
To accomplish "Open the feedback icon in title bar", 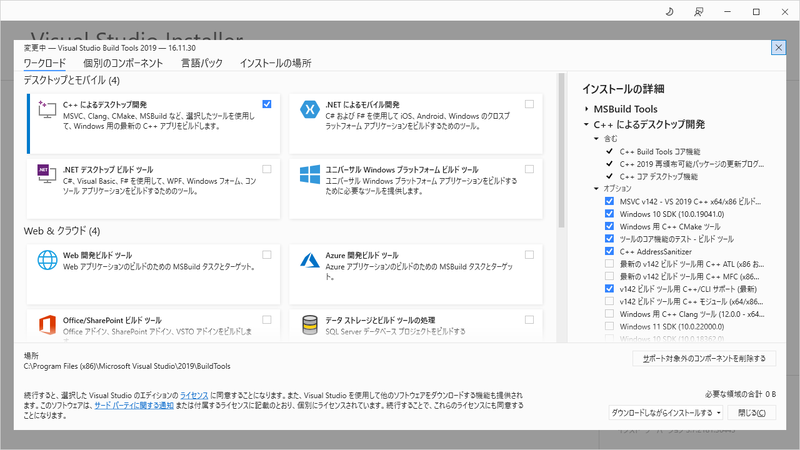I will (698, 11).
